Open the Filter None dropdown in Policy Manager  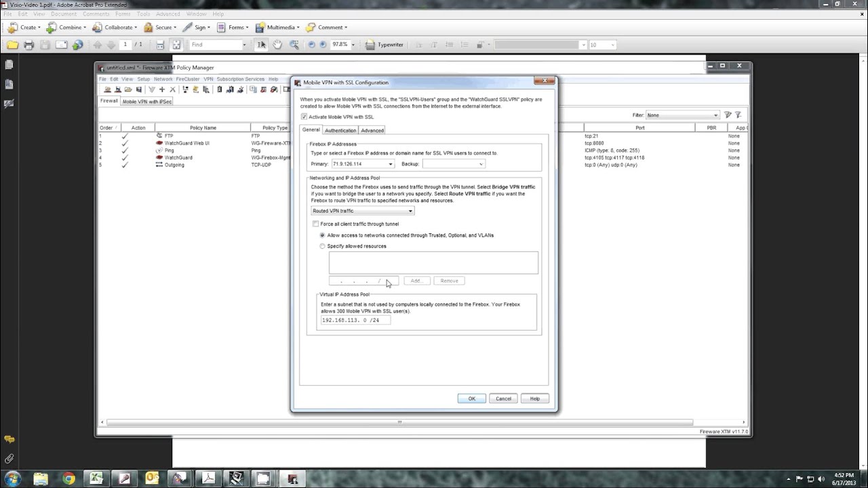[682, 115]
